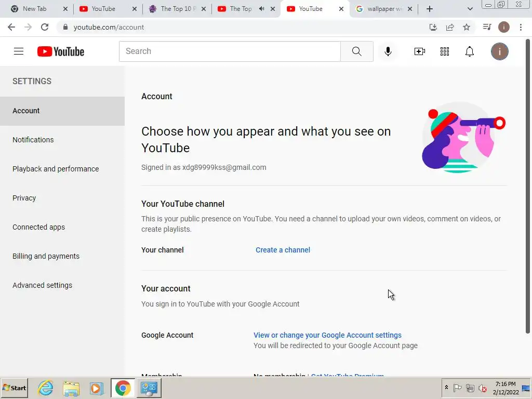
Task: Open the Windows Start button
Action: (x=14, y=388)
